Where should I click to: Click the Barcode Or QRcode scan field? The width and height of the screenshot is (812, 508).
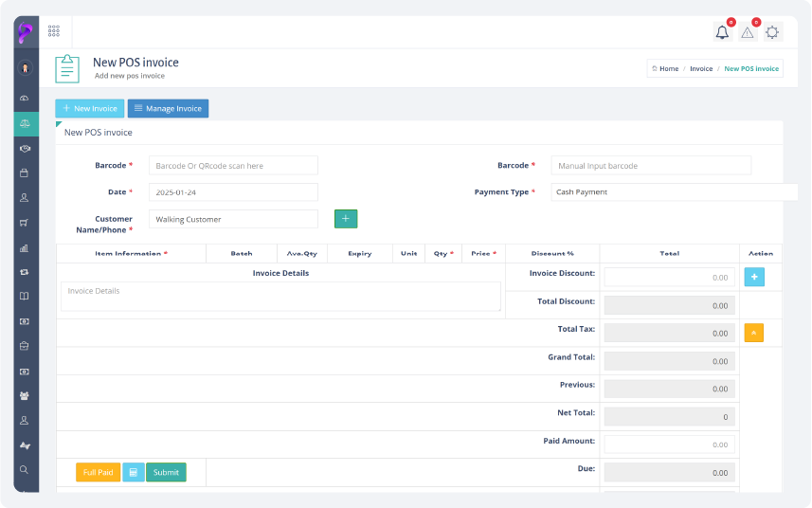click(x=233, y=166)
